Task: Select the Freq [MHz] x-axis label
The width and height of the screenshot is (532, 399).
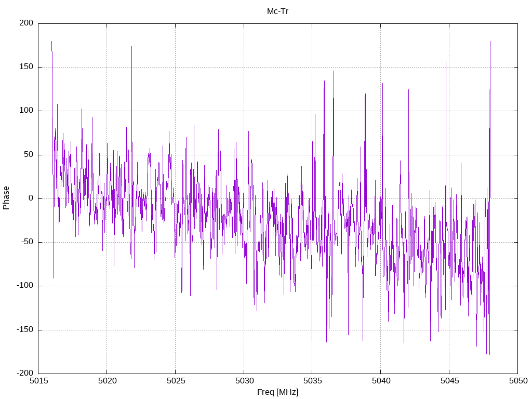Action: tap(277, 392)
